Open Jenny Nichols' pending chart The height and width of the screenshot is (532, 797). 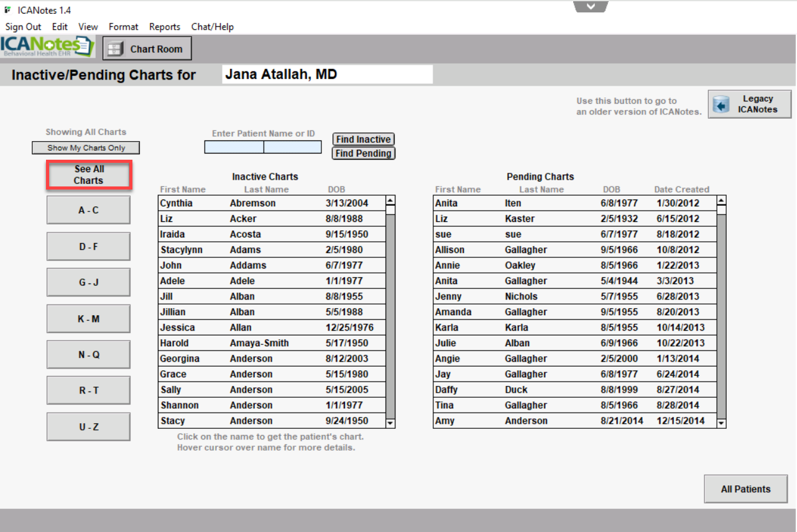click(575, 296)
